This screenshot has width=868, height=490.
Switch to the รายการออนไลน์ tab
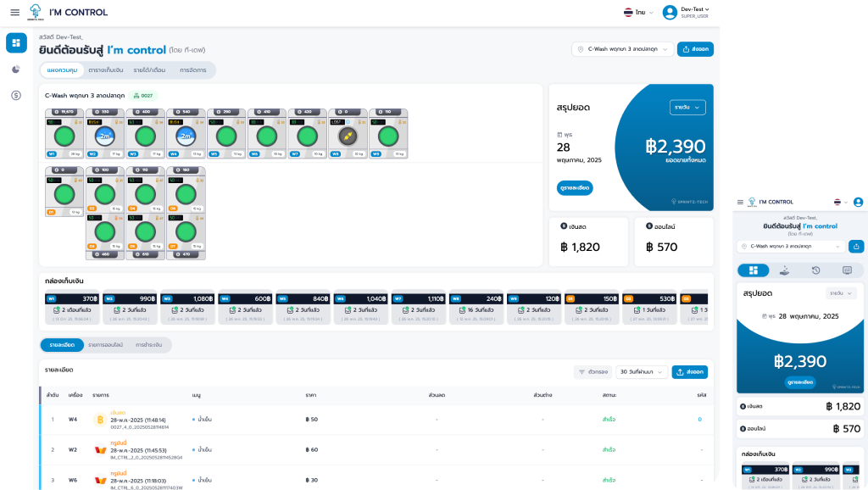(105, 345)
